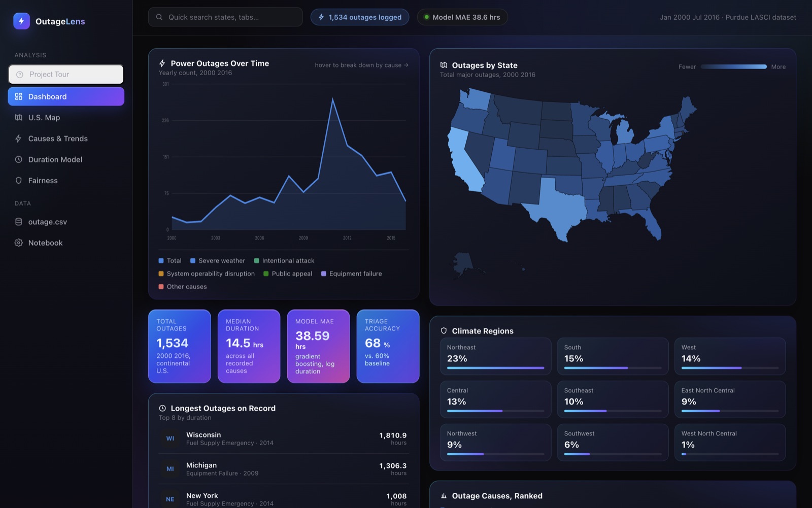Click the Northeast 23% progress bar
Image resolution: width=812 pixels, height=508 pixels.
(495, 368)
